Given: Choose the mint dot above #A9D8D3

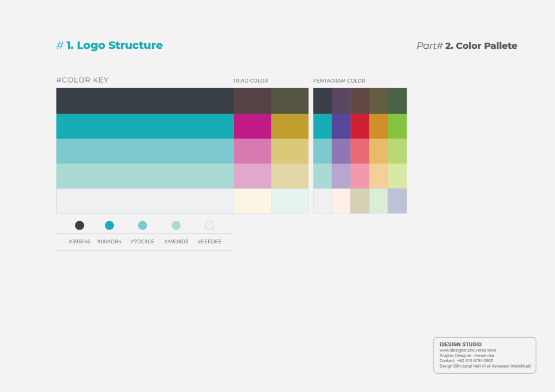Looking at the screenshot, I should [x=176, y=225].
